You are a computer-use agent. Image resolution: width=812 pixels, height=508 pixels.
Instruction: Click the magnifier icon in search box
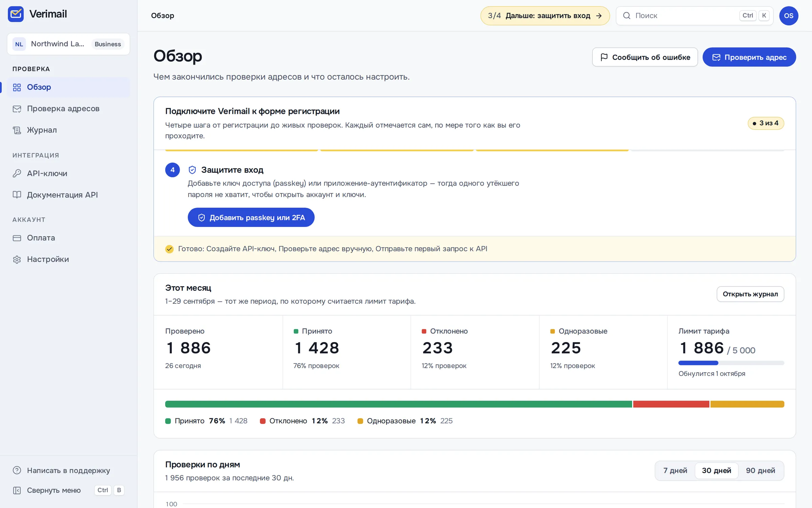click(627, 16)
